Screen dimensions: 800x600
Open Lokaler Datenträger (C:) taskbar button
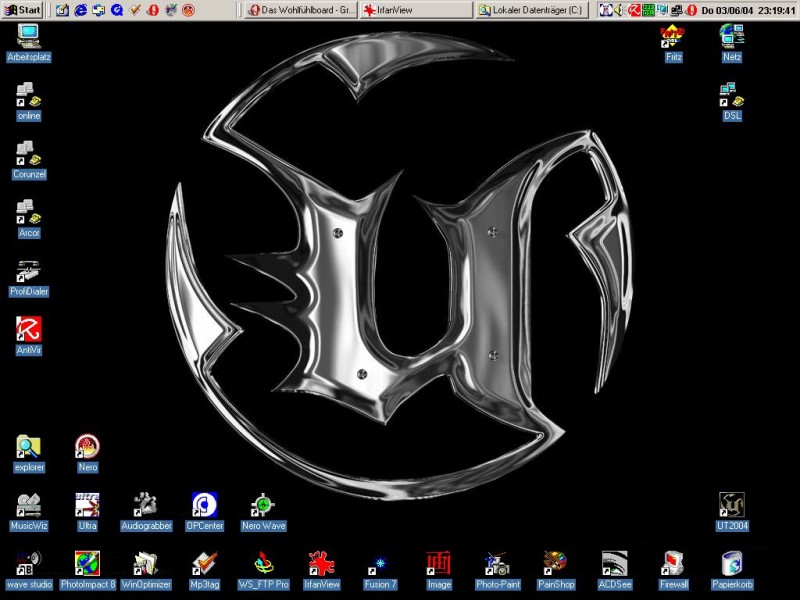(530, 10)
